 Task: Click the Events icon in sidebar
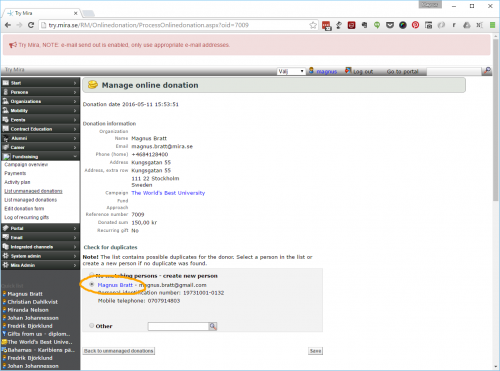6,120
